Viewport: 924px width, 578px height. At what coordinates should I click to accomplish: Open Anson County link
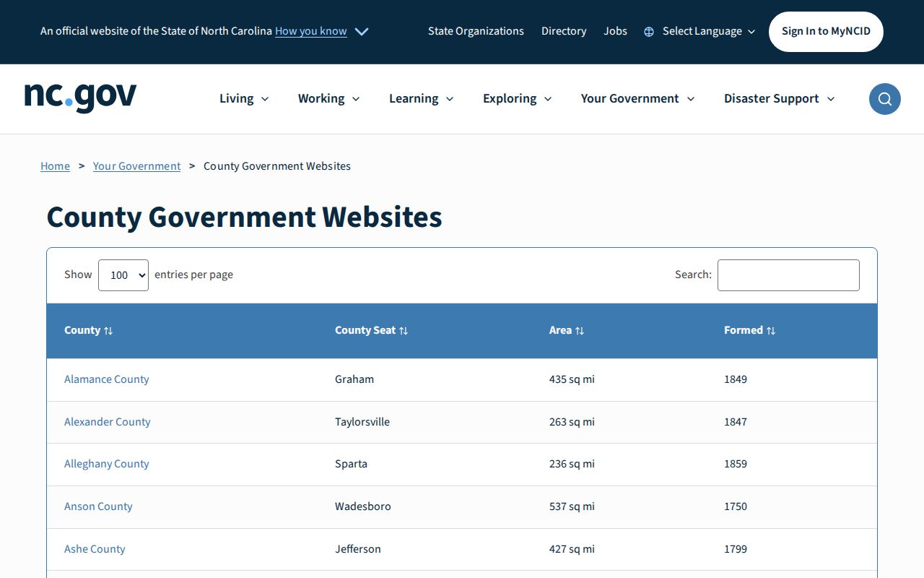(98, 506)
